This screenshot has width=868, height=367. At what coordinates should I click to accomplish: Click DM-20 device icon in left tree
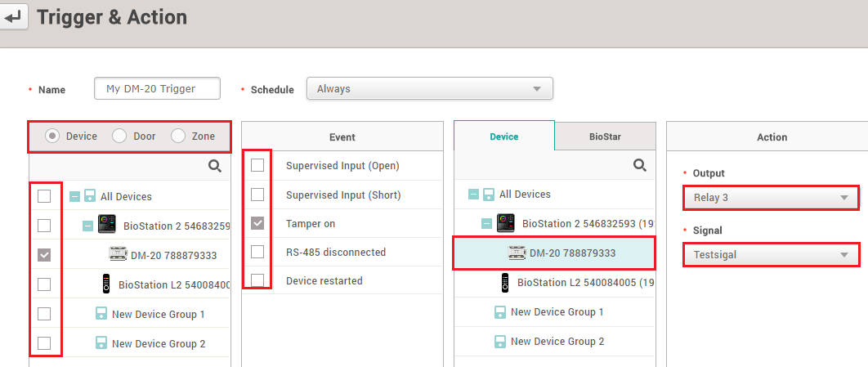pyautogui.click(x=119, y=255)
